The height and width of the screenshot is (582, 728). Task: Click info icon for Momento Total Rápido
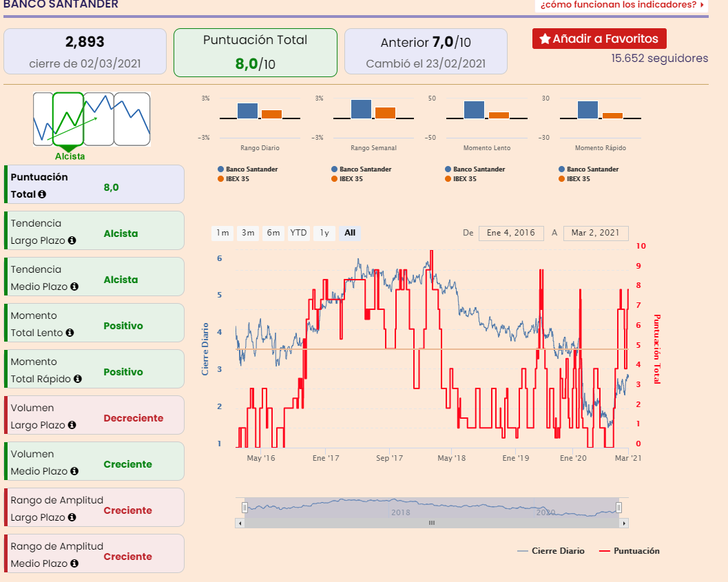tap(78, 379)
